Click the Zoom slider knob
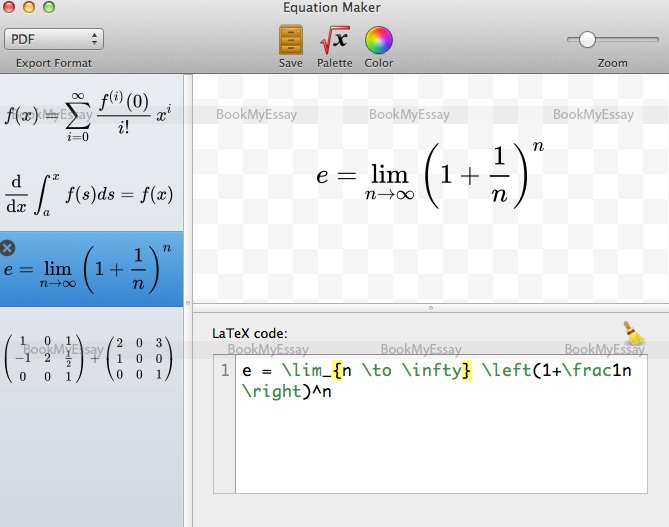 tap(587, 39)
